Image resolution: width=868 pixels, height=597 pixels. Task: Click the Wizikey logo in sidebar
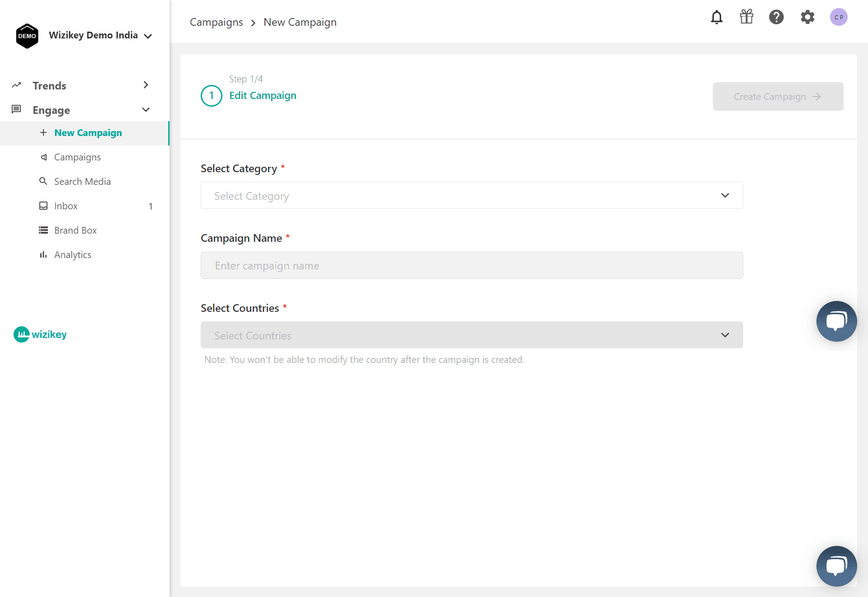point(40,334)
